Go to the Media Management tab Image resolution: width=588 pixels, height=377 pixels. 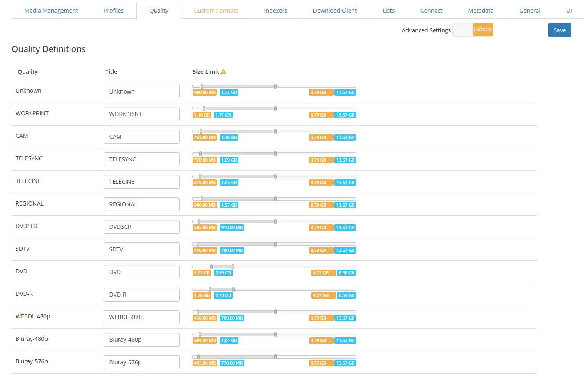(51, 10)
